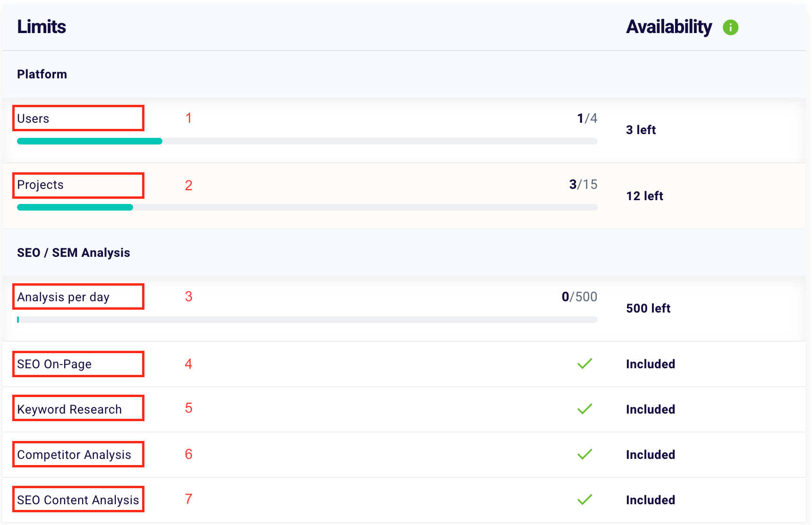Click the Platform section header
812x525 pixels.
click(42, 74)
